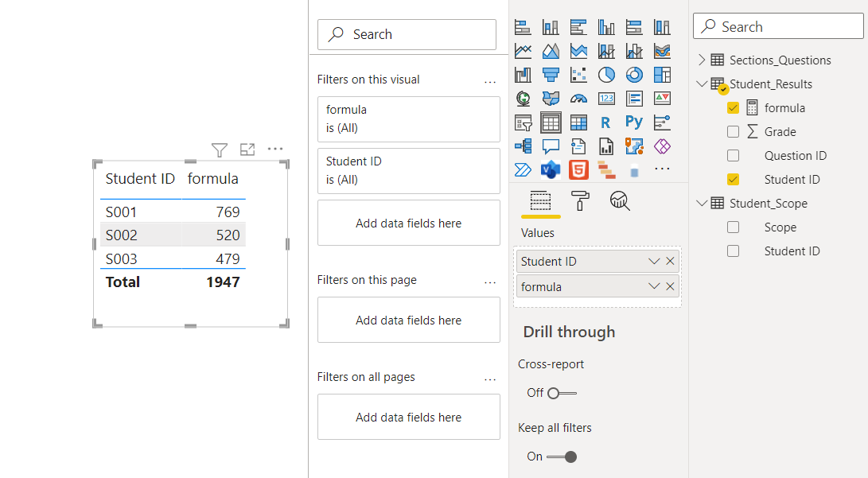
Task: Click Add data fields here under visual filters
Action: [408, 223]
